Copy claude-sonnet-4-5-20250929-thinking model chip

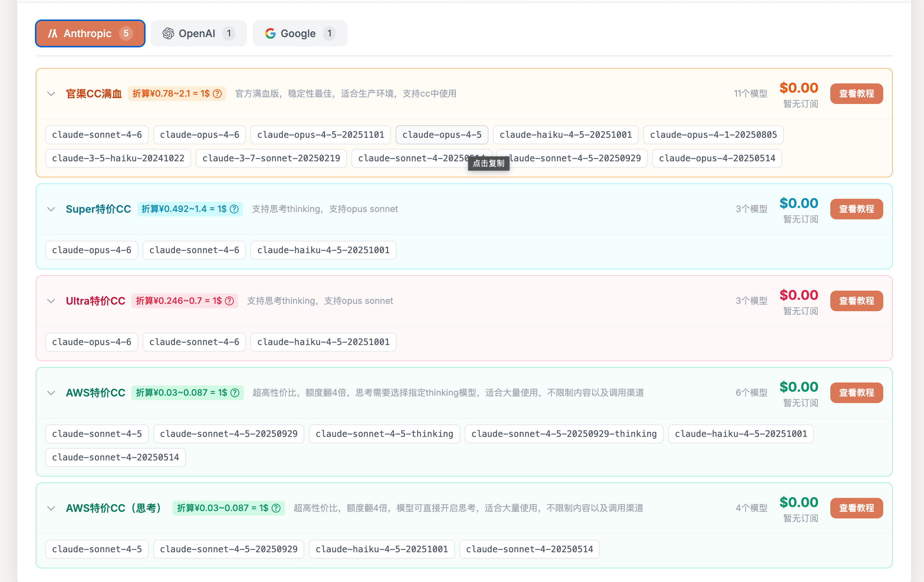[x=563, y=434]
